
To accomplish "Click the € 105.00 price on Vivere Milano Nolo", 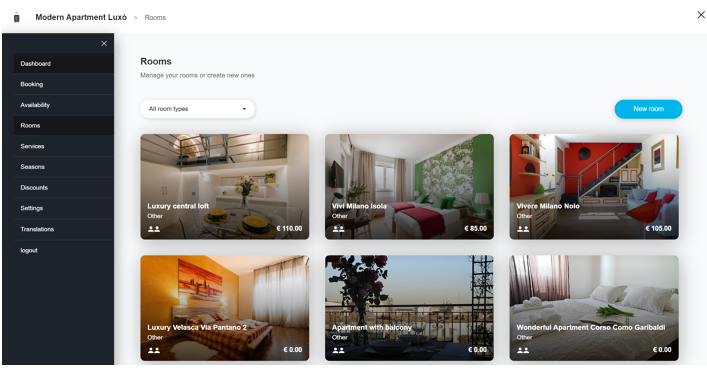I will pos(658,229).
